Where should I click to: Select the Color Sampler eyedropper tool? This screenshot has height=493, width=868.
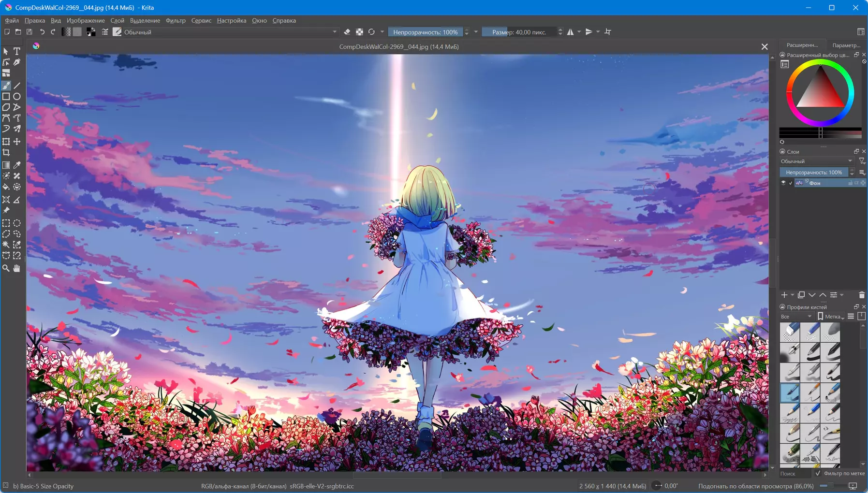pyautogui.click(x=17, y=165)
